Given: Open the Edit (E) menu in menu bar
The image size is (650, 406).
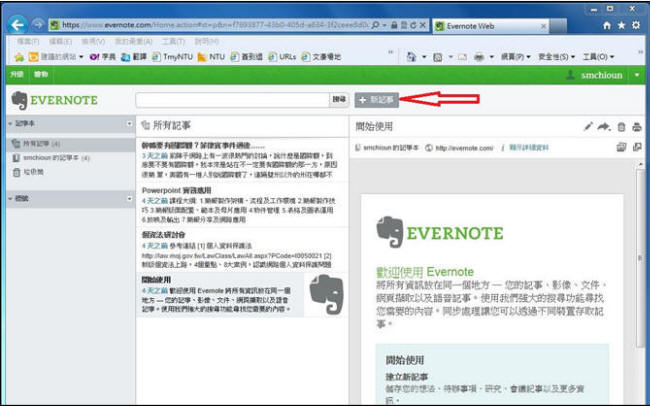Looking at the screenshot, I should [60, 41].
